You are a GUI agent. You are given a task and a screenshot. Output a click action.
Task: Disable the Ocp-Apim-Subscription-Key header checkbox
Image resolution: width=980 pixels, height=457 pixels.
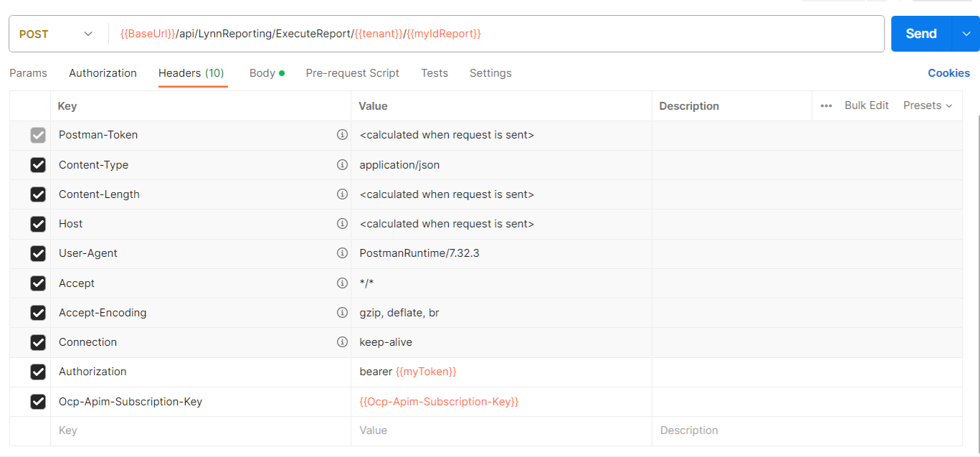click(x=38, y=402)
